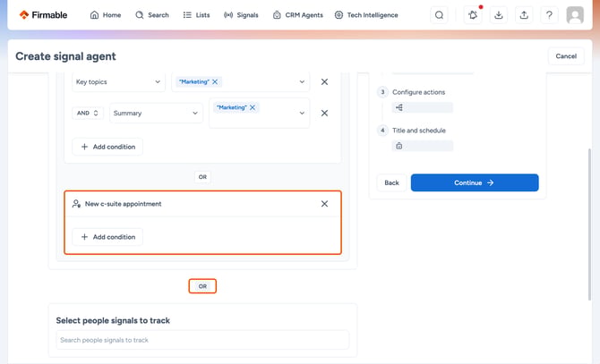Open the Home menu item
This screenshot has height=364, width=600.
coord(106,15)
